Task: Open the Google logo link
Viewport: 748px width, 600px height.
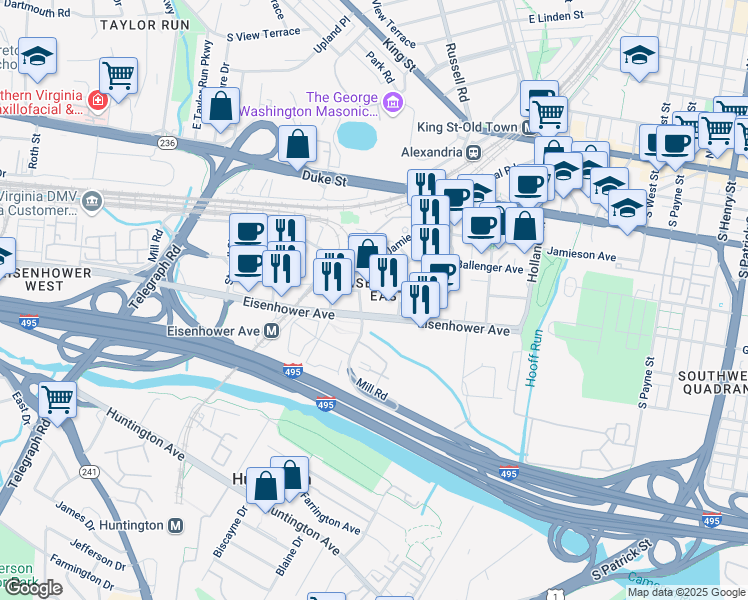Action: [32, 589]
